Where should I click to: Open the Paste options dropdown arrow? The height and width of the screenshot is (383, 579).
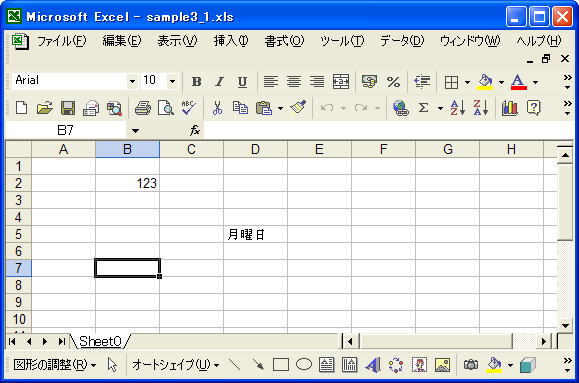(x=281, y=108)
